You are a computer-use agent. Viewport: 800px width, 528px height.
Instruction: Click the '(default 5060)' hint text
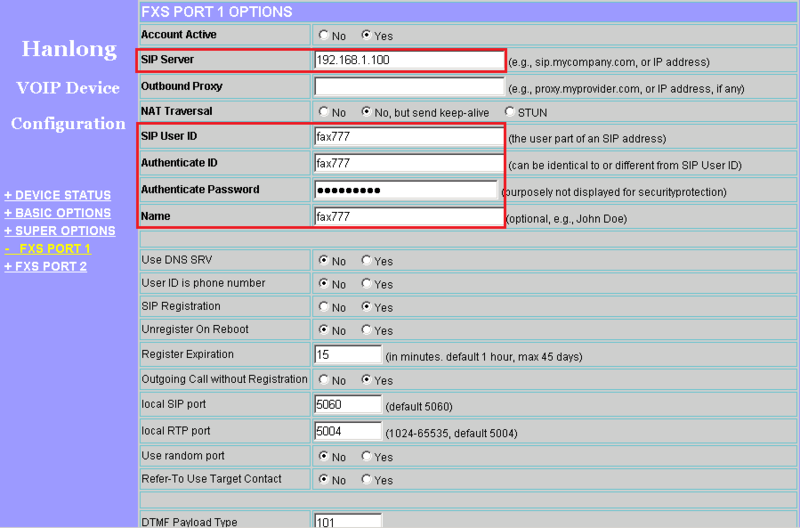[419, 407]
